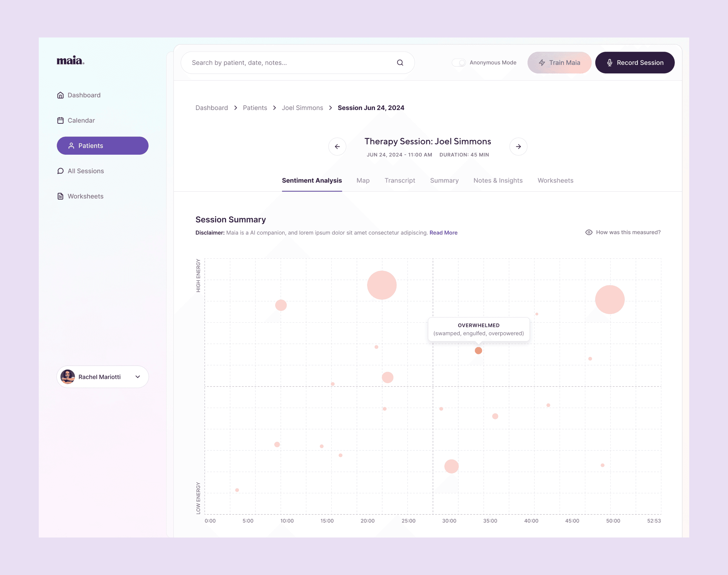Image resolution: width=728 pixels, height=575 pixels.
Task: Expand Rachel Mariotti account menu
Action: pos(138,377)
